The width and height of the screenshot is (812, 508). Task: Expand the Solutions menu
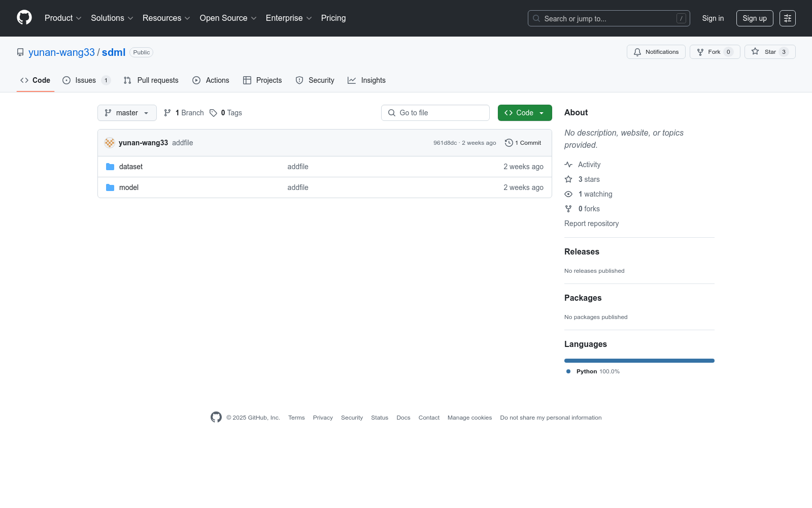[112, 18]
